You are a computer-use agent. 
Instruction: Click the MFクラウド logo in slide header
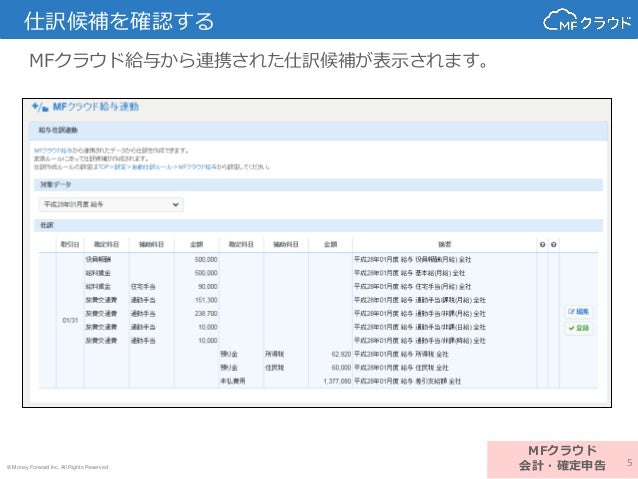tap(587, 20)
